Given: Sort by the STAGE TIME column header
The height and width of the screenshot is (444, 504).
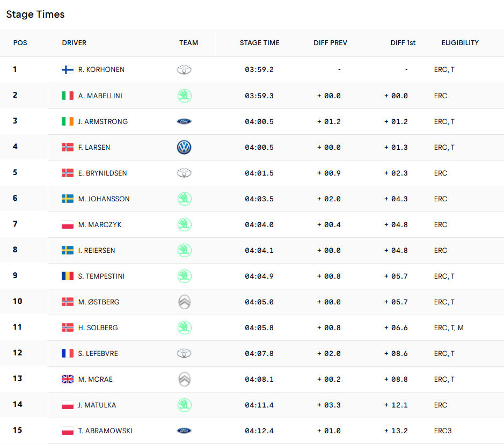Looking at the screenshot, I should pyautogui.click(x=259, y=43).
